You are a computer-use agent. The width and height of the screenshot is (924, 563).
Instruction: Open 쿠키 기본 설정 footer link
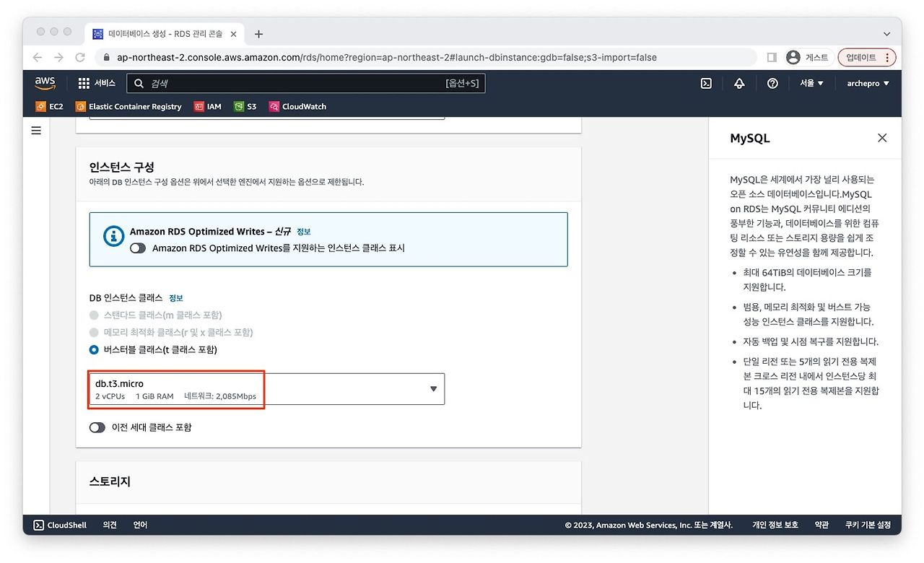[868, 525]
